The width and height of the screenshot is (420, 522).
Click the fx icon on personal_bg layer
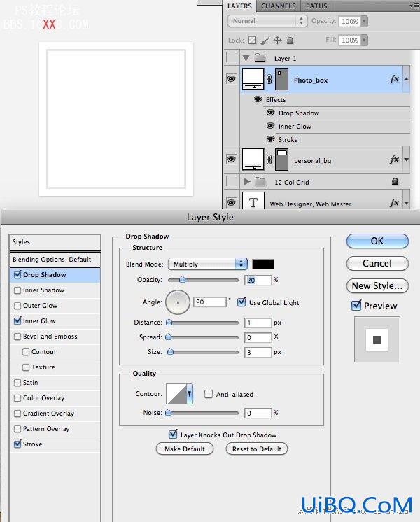pos(394,160)
